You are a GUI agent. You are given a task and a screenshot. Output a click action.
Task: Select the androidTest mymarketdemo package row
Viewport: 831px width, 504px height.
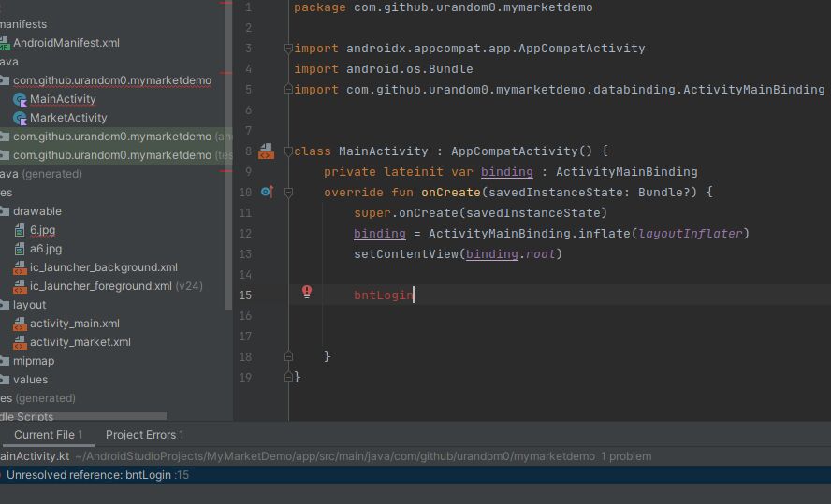point(116,137)
